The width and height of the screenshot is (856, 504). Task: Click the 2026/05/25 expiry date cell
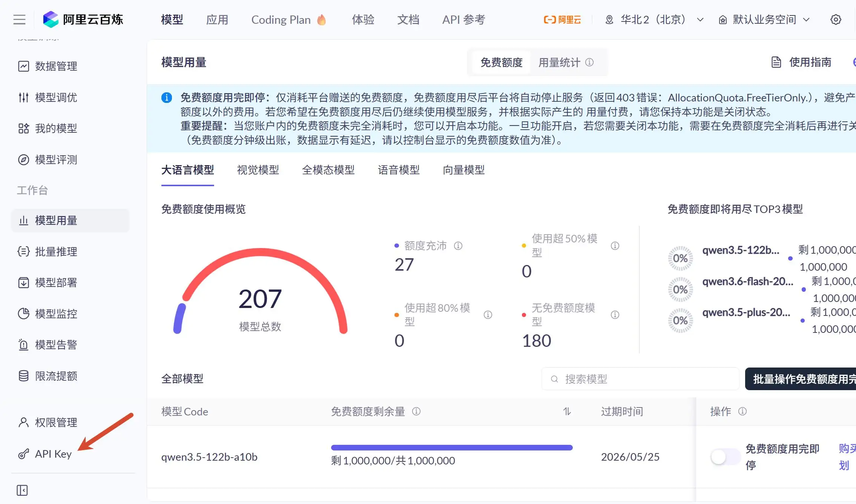click(x=630, y=457)
